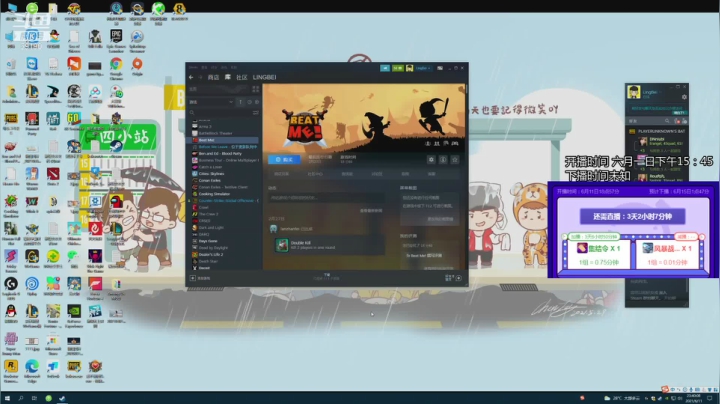Open TeamViewer desktop shortcut
Image resolution: width=720 pixels, height=404 pixels.
click(32, 69)
